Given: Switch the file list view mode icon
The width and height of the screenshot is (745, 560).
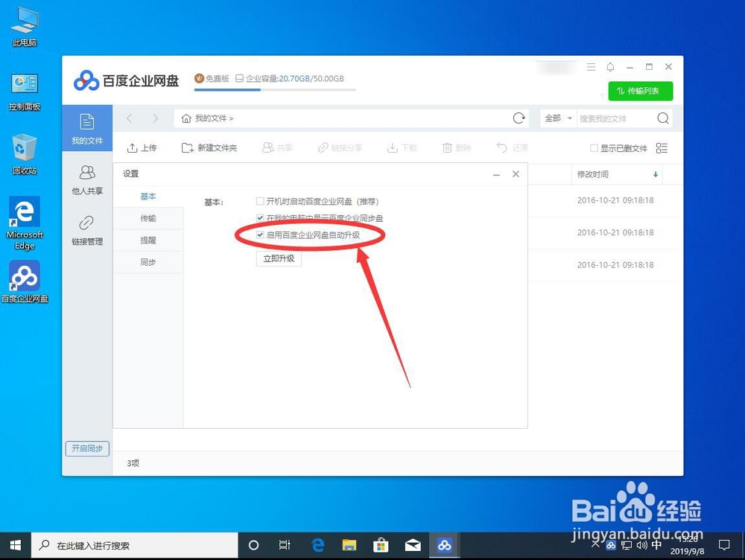Looking at the screenshot, I should tap(662, 148).
